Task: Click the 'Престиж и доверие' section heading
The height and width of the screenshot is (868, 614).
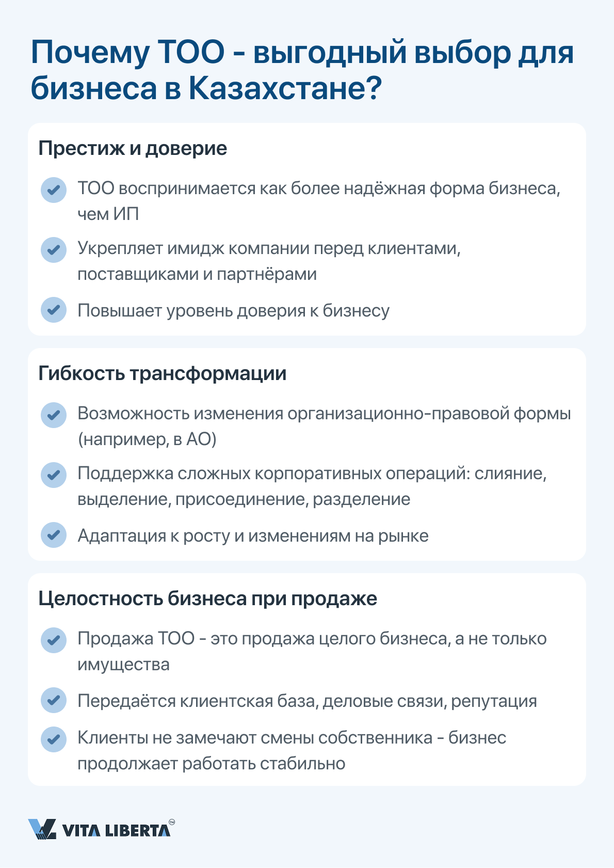Action: (133, 149)
